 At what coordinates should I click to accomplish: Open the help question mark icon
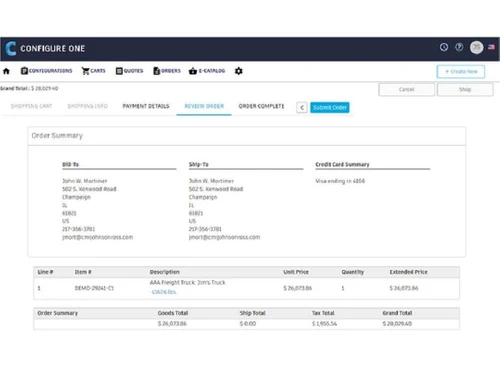459,47
